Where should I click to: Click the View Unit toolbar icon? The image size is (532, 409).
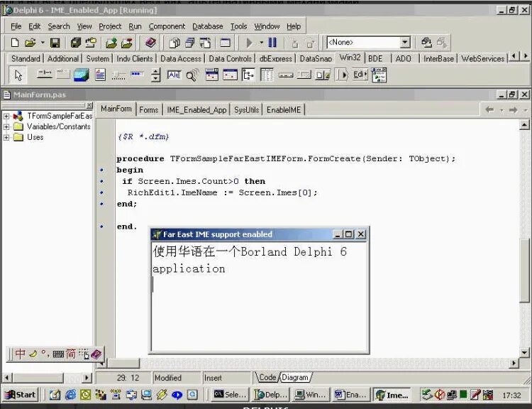click(x=174, y=43)
